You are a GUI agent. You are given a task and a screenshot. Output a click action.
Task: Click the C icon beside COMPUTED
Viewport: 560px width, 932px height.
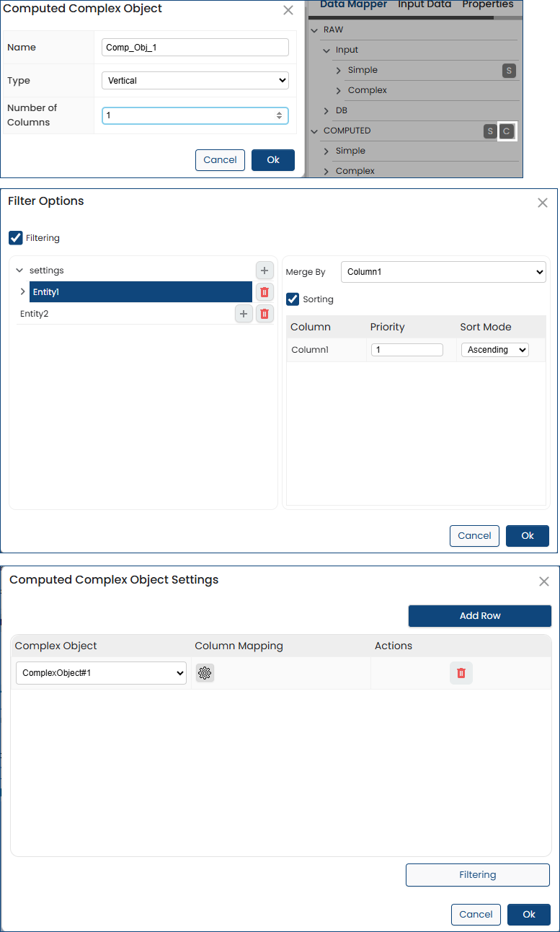507,131
